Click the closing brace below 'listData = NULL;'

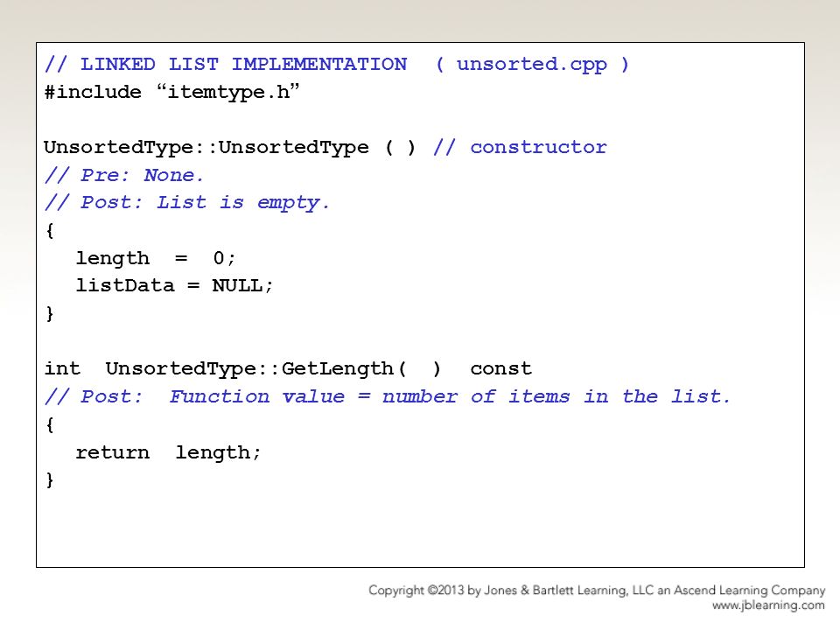pos(50,313)
